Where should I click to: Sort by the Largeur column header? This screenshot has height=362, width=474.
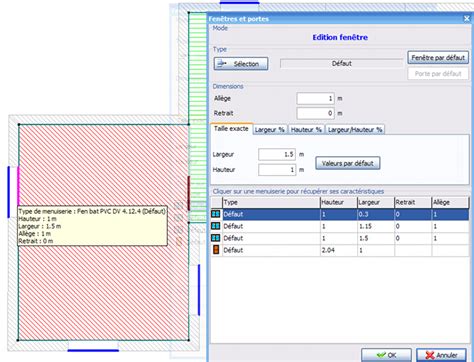tap(376, 202)
